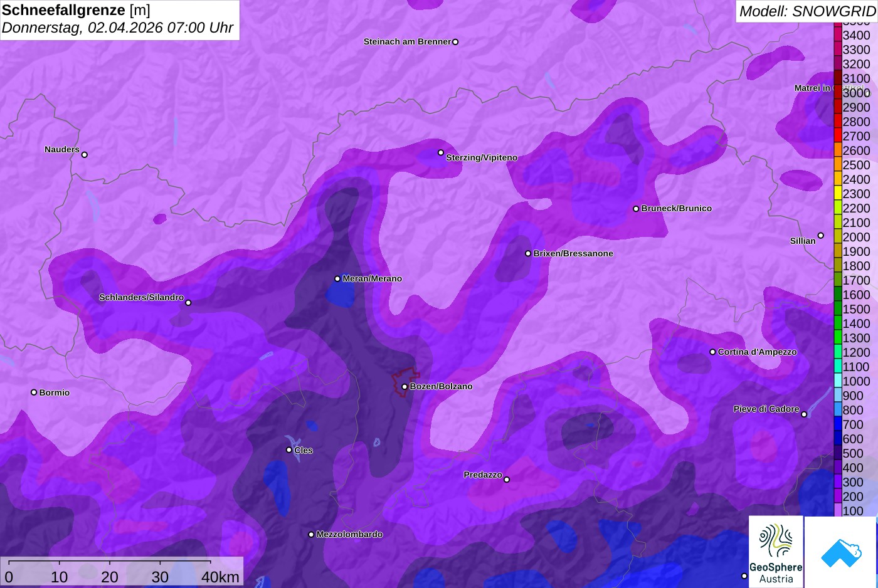Click the Cles marker dot
The image size is (878, 588).
(x=289, y=450)
